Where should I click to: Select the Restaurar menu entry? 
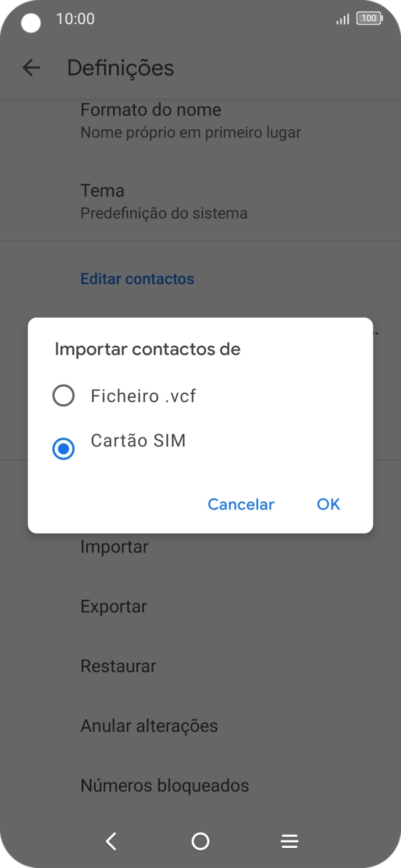[118, 666]
